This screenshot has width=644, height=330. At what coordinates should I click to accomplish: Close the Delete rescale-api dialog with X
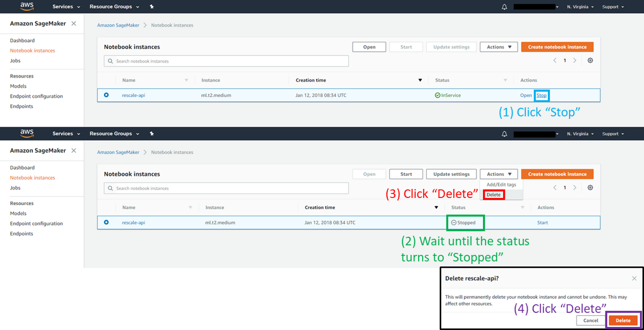pos(634,279)
